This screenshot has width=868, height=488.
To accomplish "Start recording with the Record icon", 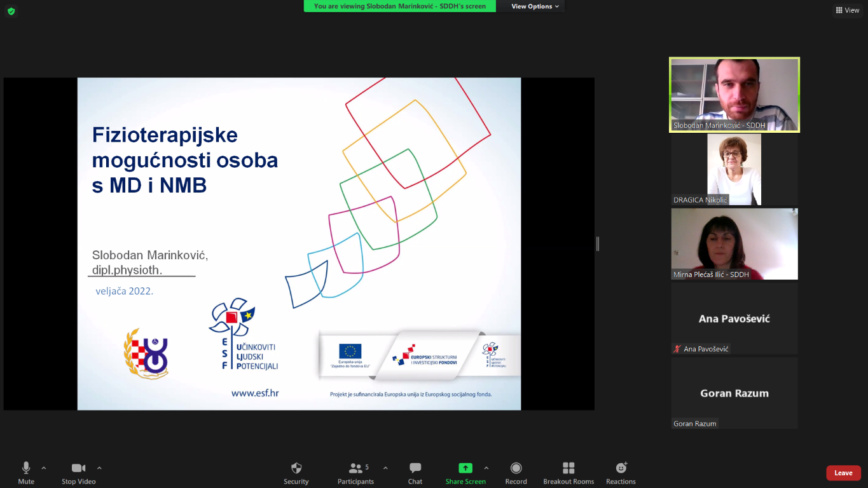I will point(516,468).
